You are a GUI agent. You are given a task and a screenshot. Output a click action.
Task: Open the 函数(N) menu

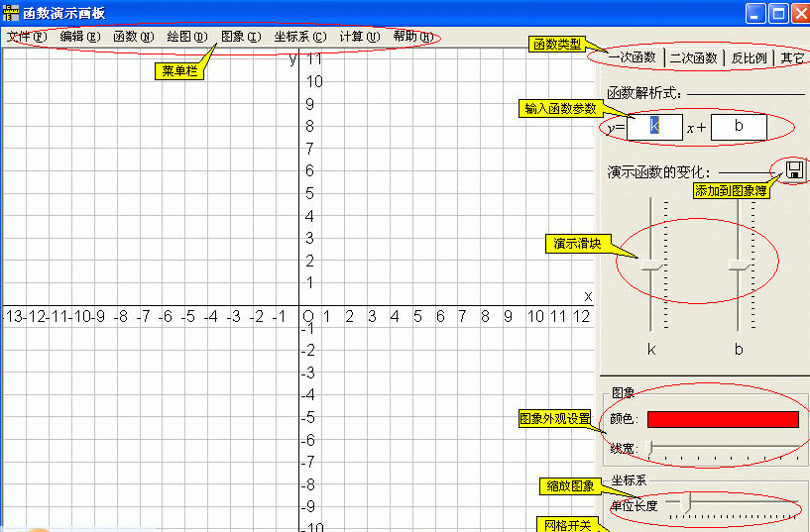(x=134, y=37)
